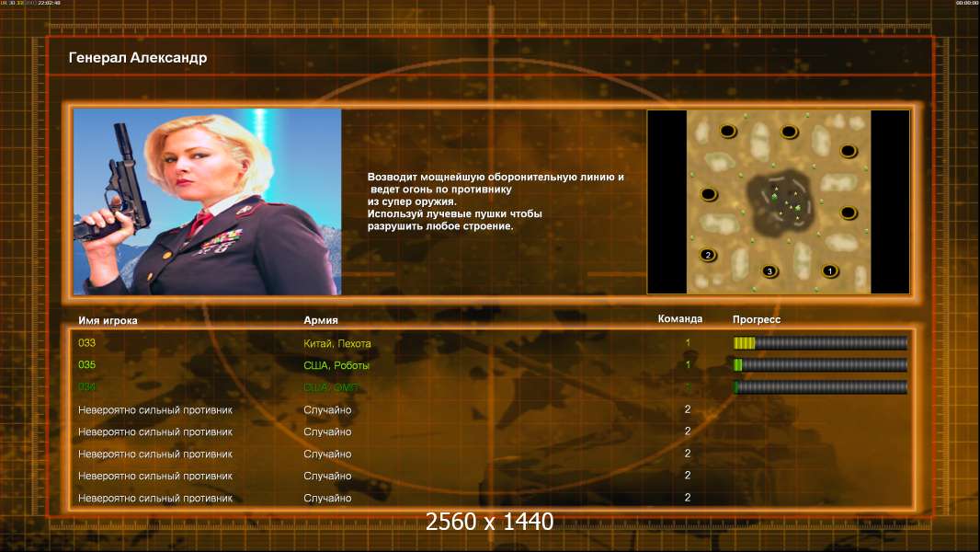Click team number 1 in the 033 row

point(688,342)
